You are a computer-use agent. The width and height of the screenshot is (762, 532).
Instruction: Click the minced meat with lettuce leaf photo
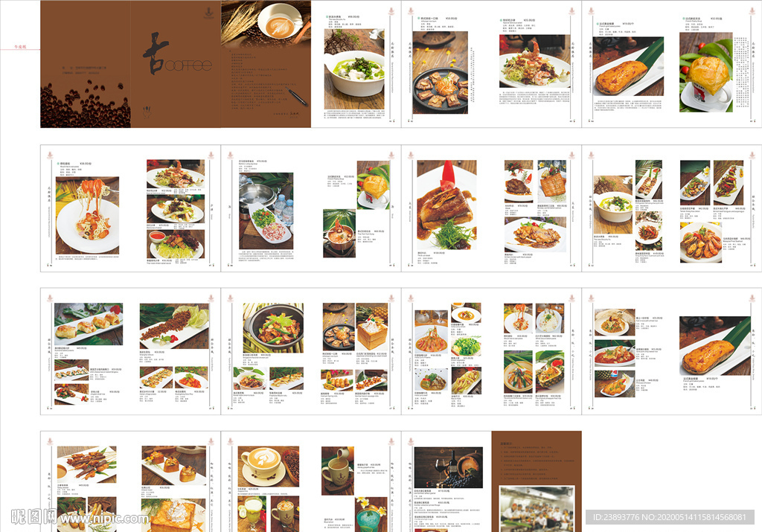point(174,325)
